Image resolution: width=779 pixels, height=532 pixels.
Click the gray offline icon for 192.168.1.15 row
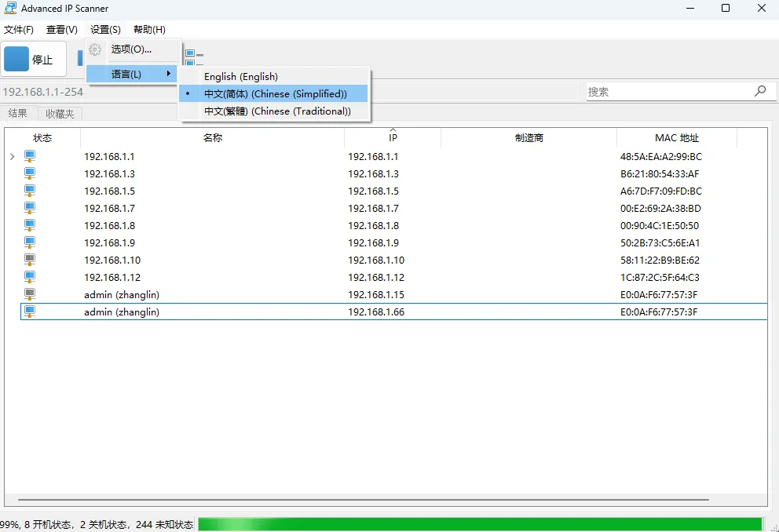(x=30, y=294)
